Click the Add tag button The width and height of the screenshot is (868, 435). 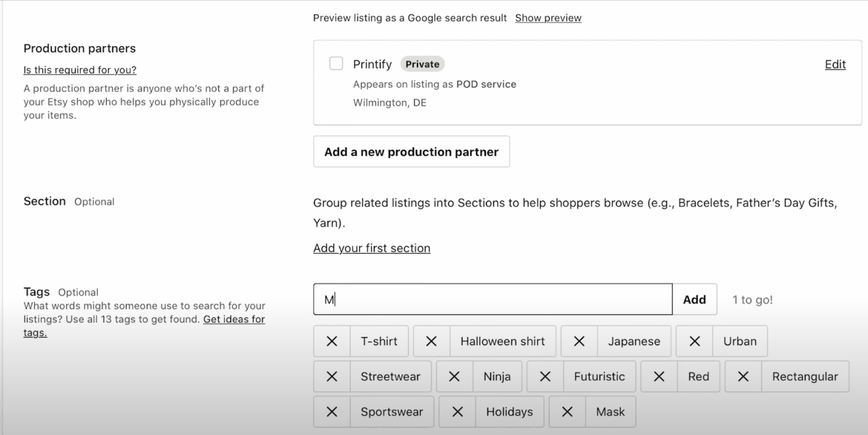[694, 299]
